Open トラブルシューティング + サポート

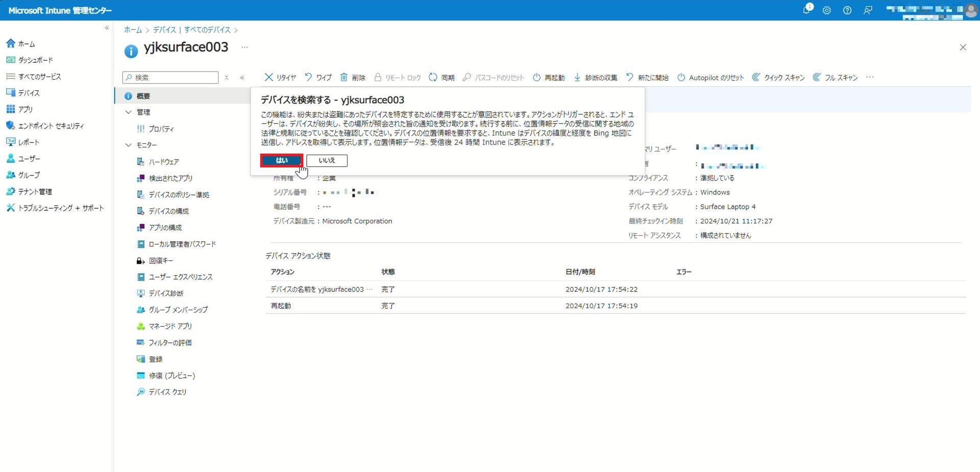pos(55,208)
